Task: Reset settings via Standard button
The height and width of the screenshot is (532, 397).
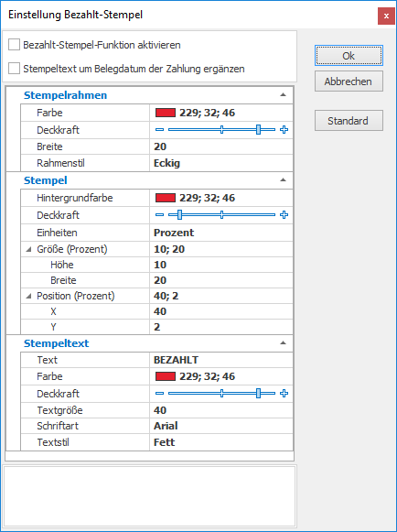Action: [349, 121]
